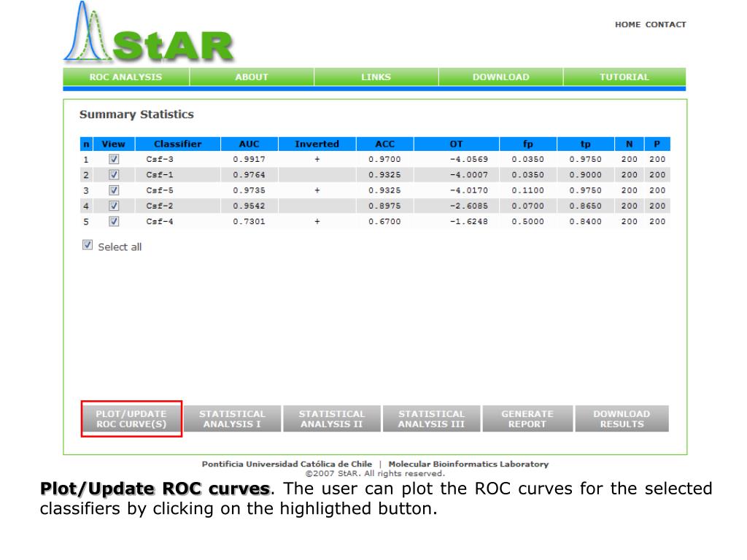Viewport: 747px width, 560px height.
Task: Click the Download Results button
Action: point(622,419)
